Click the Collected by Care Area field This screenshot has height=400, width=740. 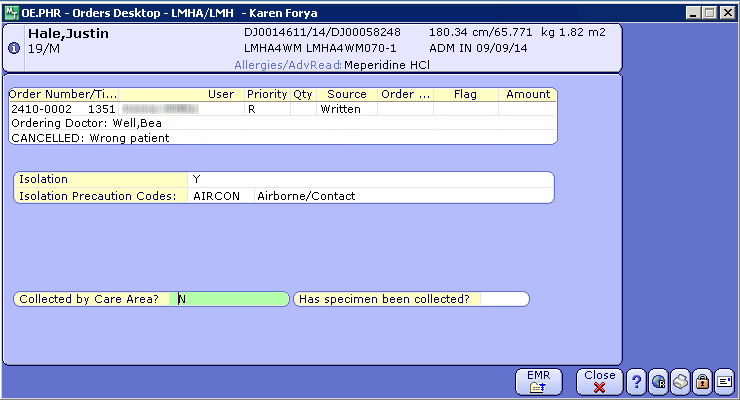pyautogui.click(x=230, y=299)
